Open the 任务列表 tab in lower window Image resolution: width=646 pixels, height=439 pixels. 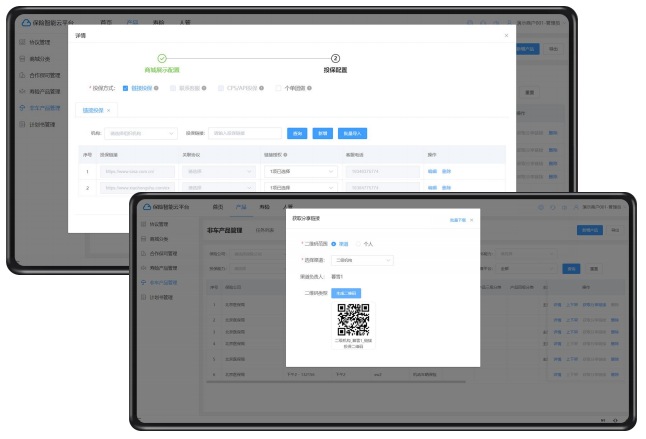[x=264, y=230]
